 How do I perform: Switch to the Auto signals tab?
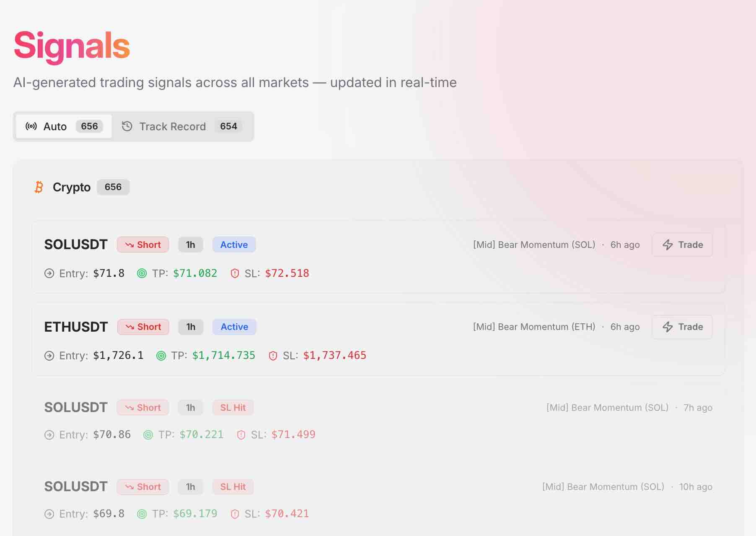(x=64, y=126)
